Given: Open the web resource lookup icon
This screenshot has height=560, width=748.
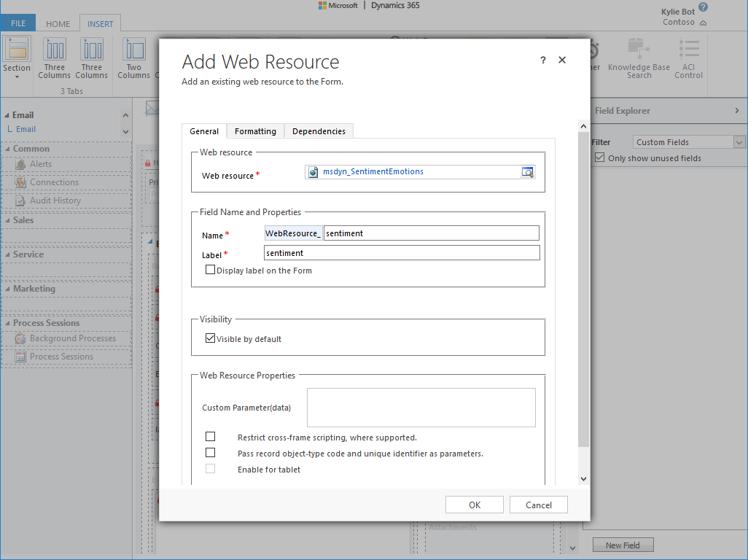Looking at the screenshot, I should [528, 172].
